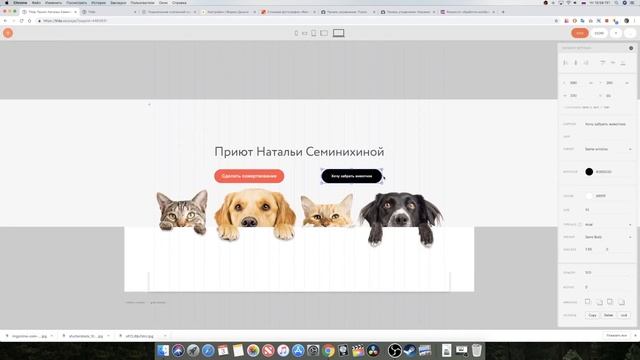The width and height of the screenshot is (640, 360).
Task: Open a new browser tab with plus
Action: (503, 12)
